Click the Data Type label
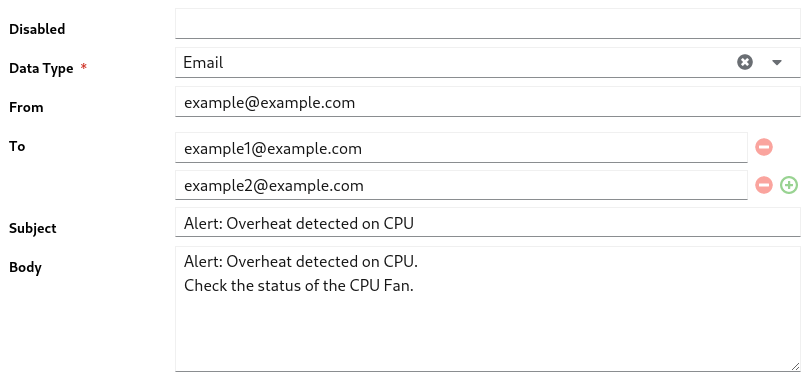Viewport: 809px width, 382px height. (41, 68)
